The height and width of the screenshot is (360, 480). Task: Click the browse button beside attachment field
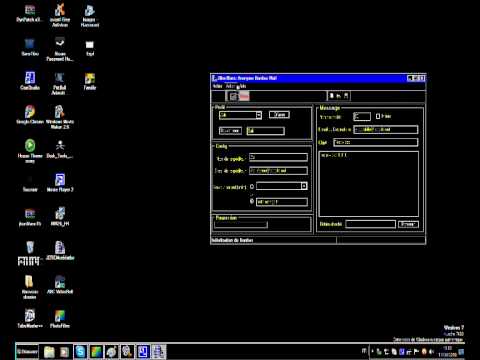pos(408,224)
